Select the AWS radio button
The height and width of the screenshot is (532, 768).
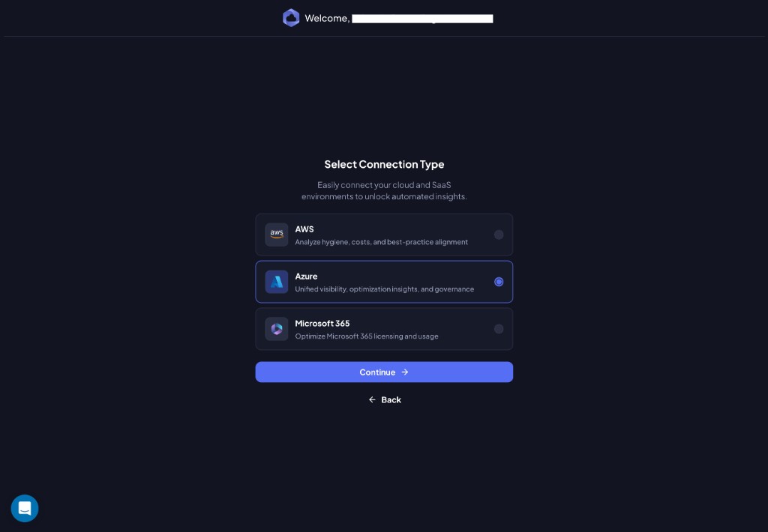pos(499,235)
